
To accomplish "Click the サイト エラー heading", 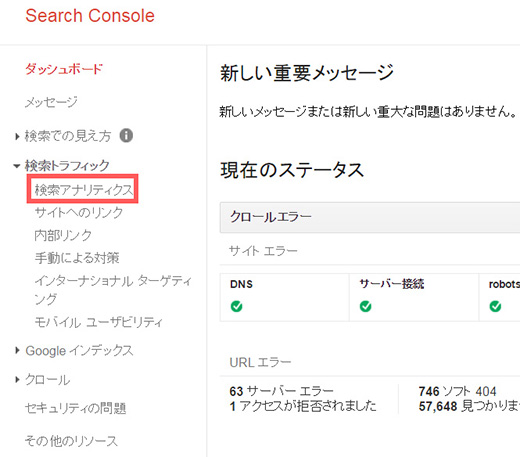I will click(263, 251).
